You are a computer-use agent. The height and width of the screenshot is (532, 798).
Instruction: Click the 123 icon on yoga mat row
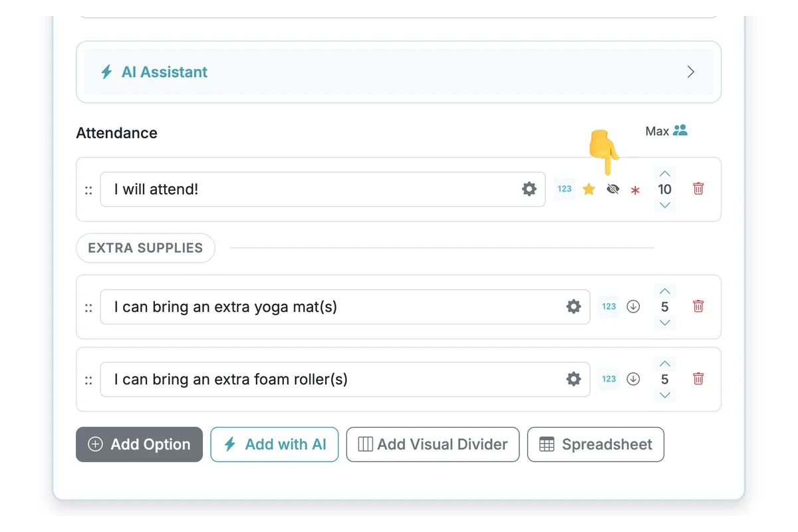(609, 307)
